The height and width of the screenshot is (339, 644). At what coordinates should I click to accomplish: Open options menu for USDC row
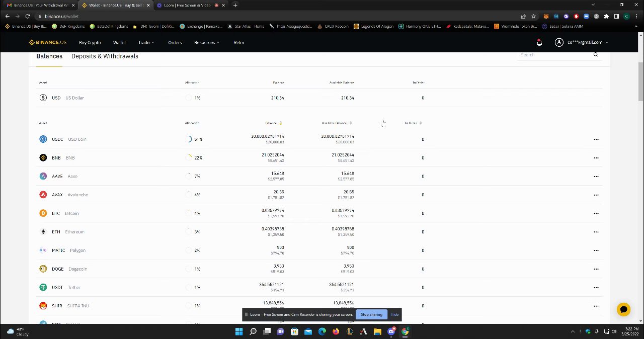coord(596,139)
